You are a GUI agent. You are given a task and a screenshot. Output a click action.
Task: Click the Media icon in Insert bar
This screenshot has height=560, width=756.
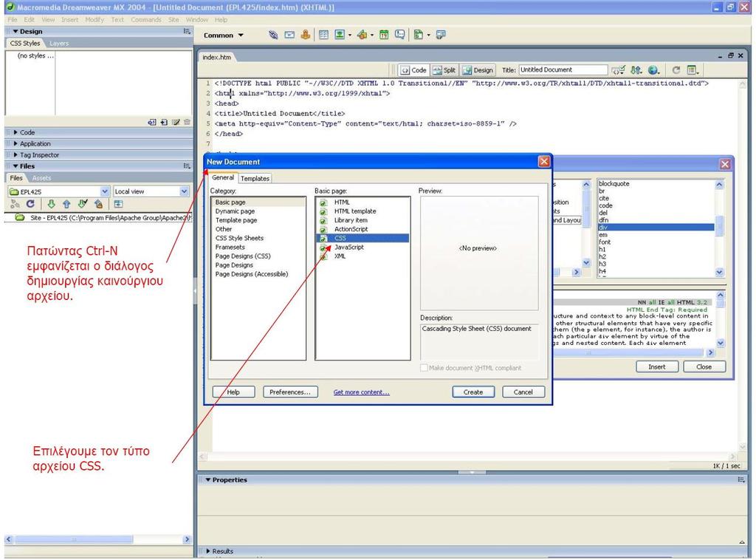coord(362,35)
